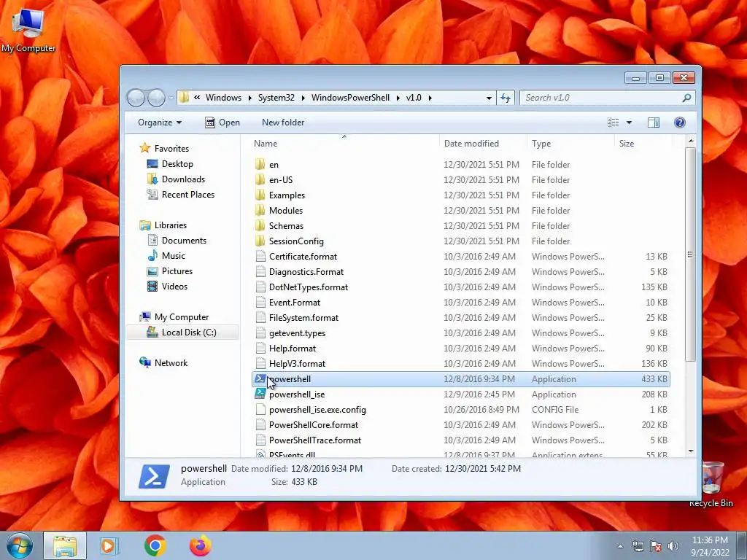Select the My Computer desktop icon
Viewport: 747px width, 560px height.
click(x=28, y=29)
